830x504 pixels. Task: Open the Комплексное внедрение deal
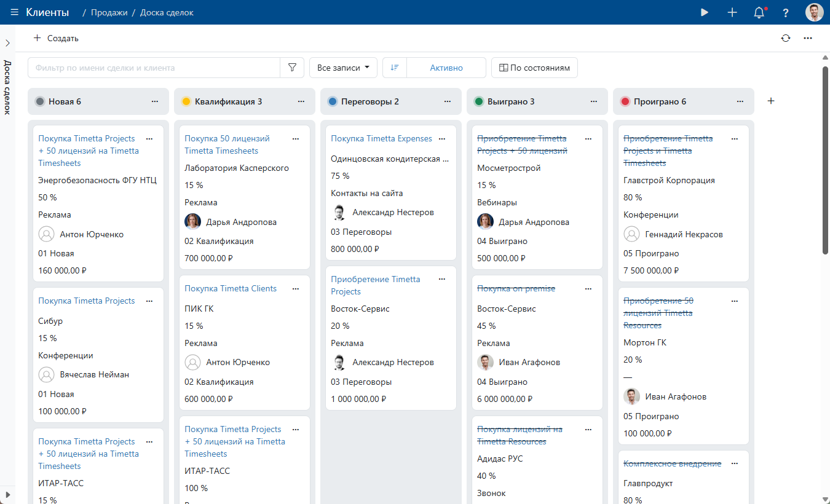click(x=672, y=464)
